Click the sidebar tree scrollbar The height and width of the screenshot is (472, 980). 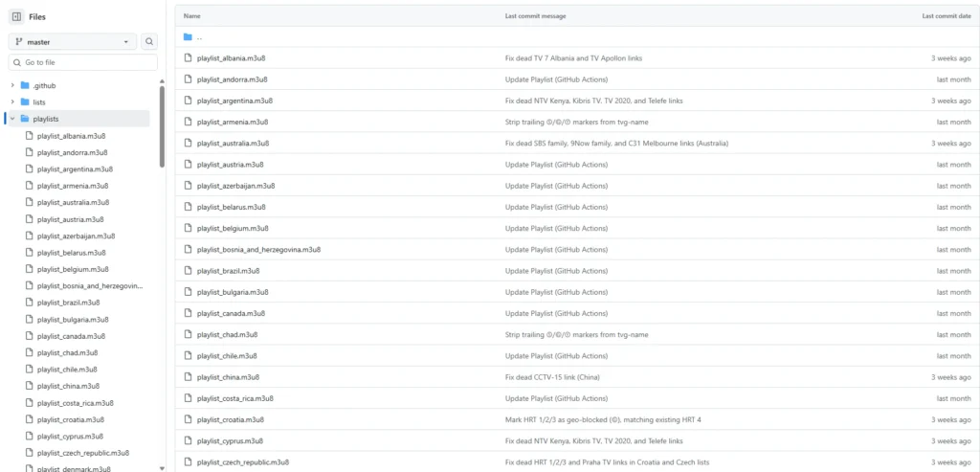163,126
